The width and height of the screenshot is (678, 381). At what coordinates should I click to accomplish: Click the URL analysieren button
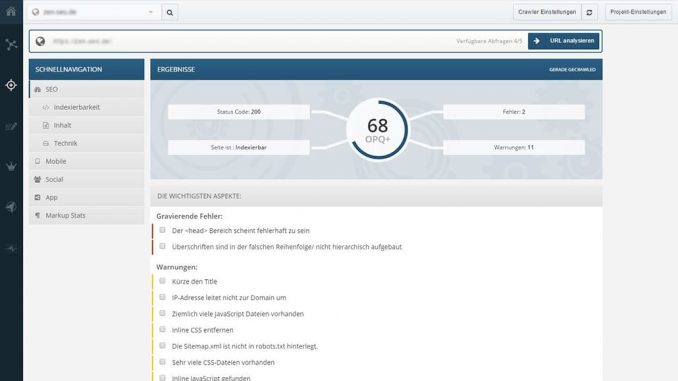coord(563,41)
